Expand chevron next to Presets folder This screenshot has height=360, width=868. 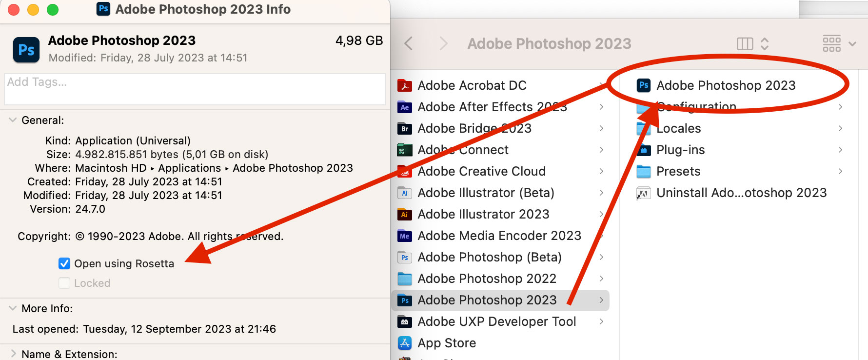coord(840,171)
